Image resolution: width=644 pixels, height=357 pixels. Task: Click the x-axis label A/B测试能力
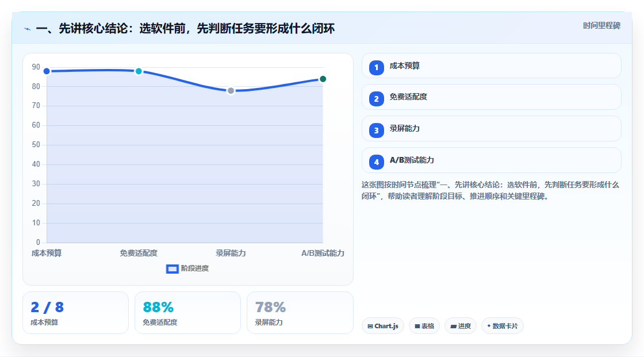tap(323, 253)
